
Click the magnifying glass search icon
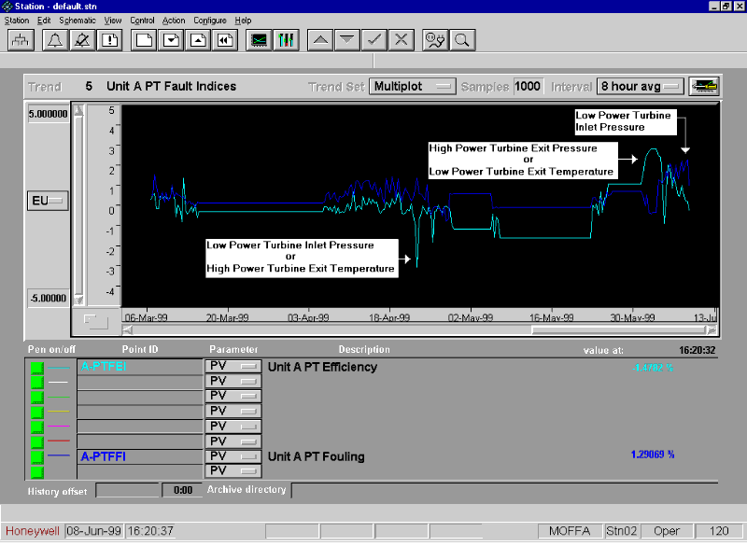[x=461, y=40]
